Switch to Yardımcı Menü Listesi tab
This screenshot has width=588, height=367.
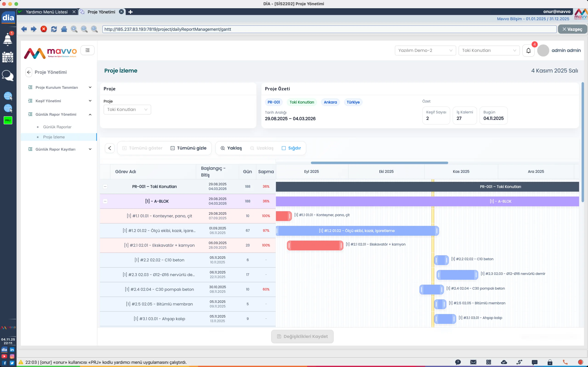click(47, 12)
